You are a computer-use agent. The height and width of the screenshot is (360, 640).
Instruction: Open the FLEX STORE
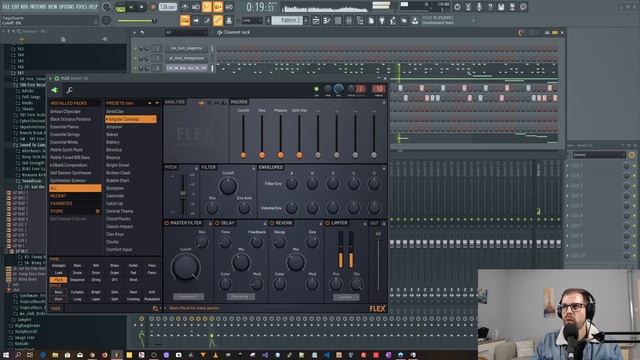click(x=75, y=211)
